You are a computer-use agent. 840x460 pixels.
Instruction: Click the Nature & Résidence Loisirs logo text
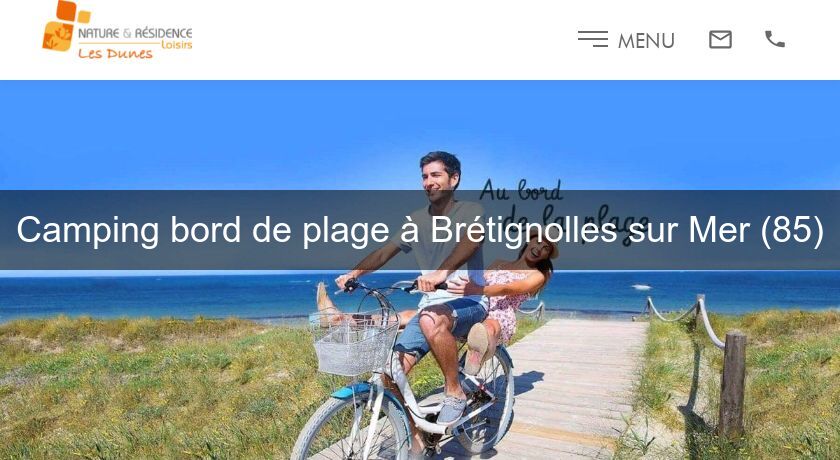tap(135, 37)
